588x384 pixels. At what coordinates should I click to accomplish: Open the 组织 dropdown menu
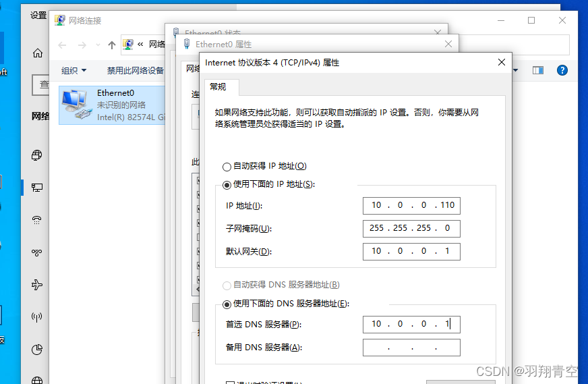click(73, 71)
